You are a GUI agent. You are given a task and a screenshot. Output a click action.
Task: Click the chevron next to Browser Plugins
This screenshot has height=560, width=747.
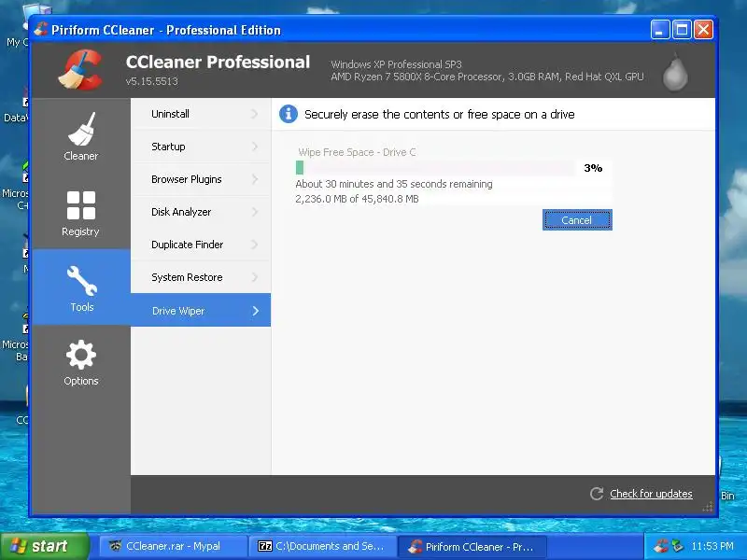[x=255, y=179]
